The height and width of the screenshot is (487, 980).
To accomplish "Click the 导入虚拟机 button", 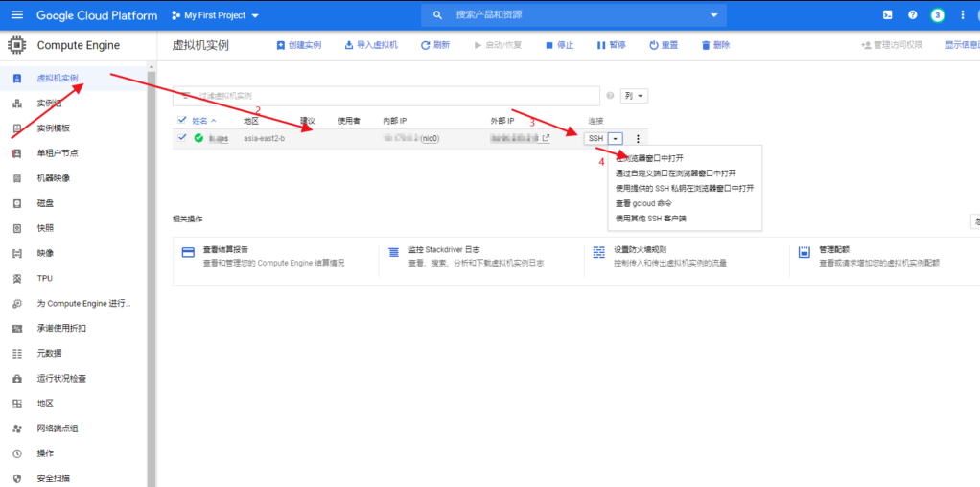I will coord(371,45).
